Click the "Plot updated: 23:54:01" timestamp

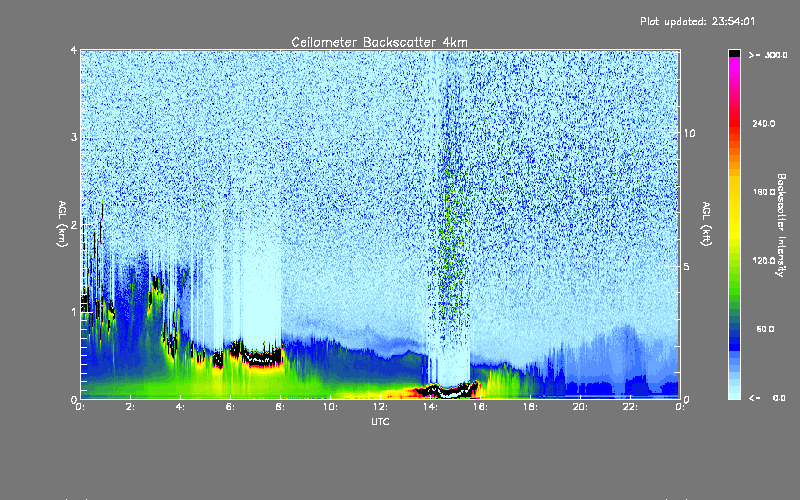pos(697,21)
